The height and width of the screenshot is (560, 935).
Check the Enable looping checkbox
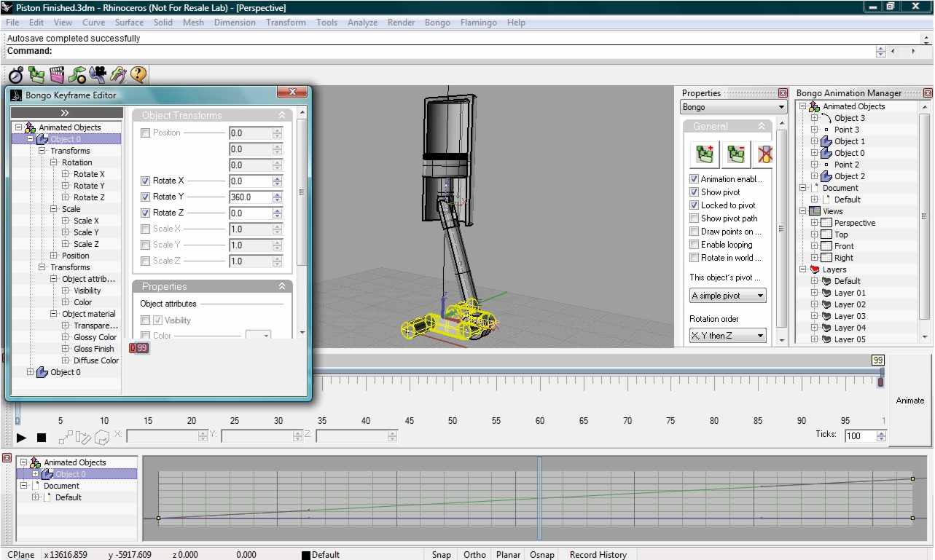[x=695, y=245]
